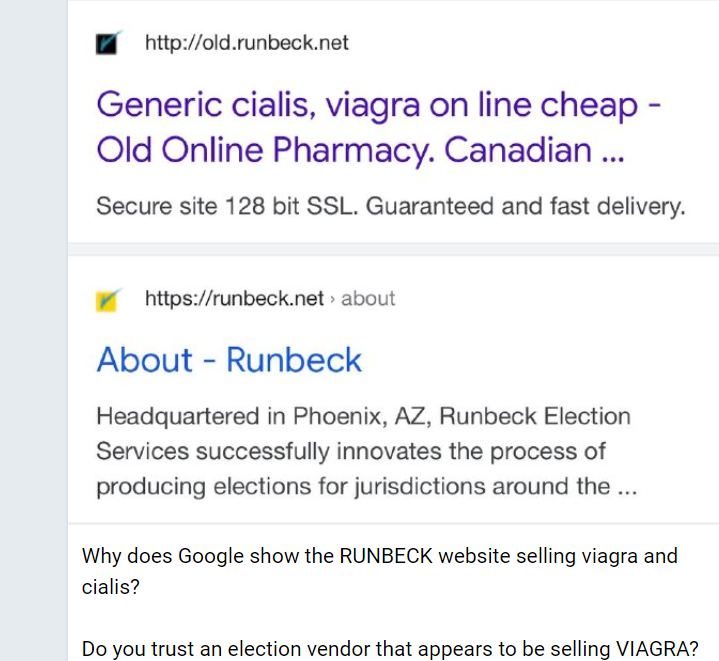Viewport: 719px width, 661px height.
Task: Click the gray divider between the two results
Action: [393, 249]
